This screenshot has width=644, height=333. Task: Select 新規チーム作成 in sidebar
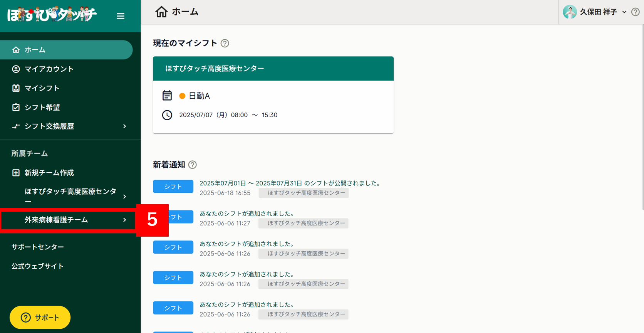66,173
